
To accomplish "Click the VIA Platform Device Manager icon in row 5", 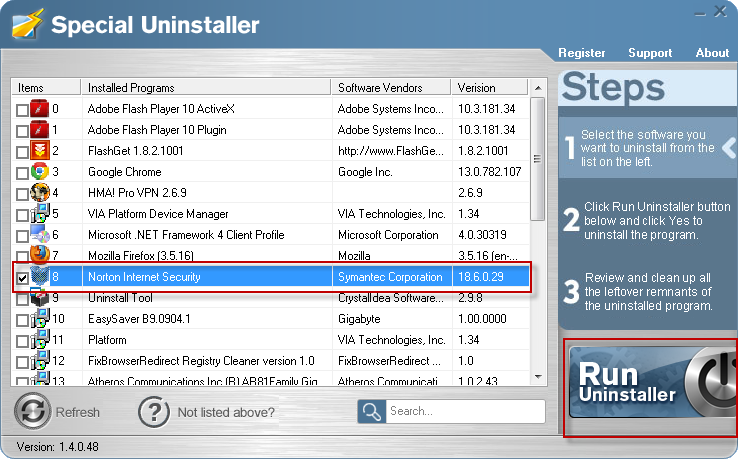I will (x=40, y=213).
